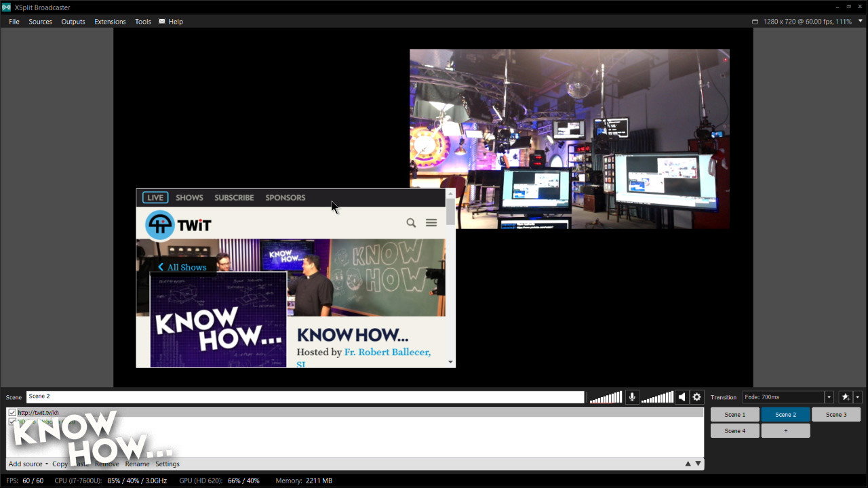Click the TWiT page scroll up arrow
868x488 pixels.
450,193
